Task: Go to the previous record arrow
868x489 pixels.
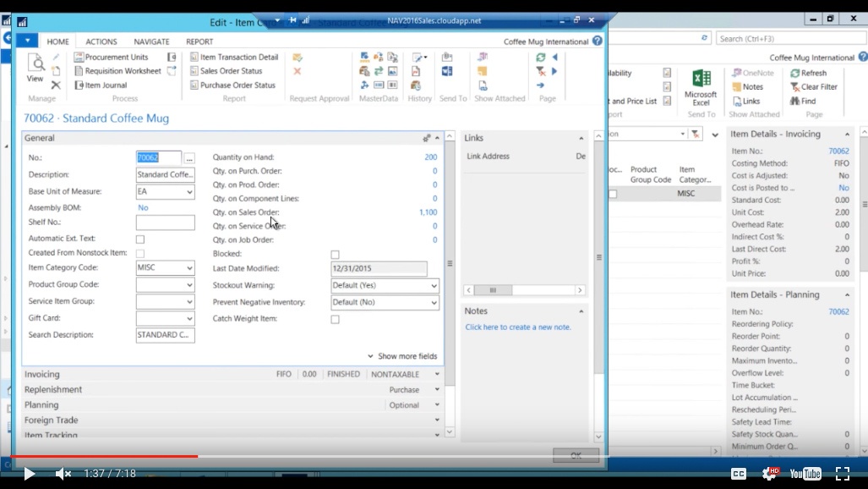Action: (x=554, y=57)
